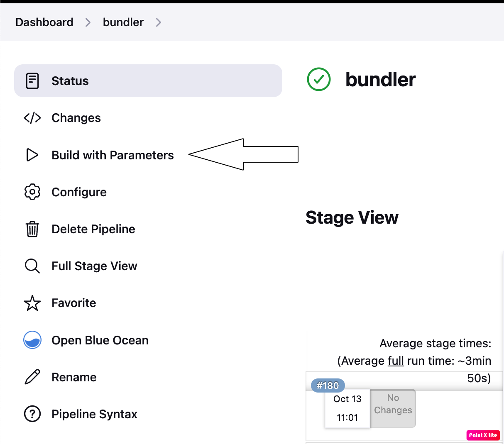Click the Rename pencil icon
Viewport: 504px width, 444px height.
pos(32,377)
